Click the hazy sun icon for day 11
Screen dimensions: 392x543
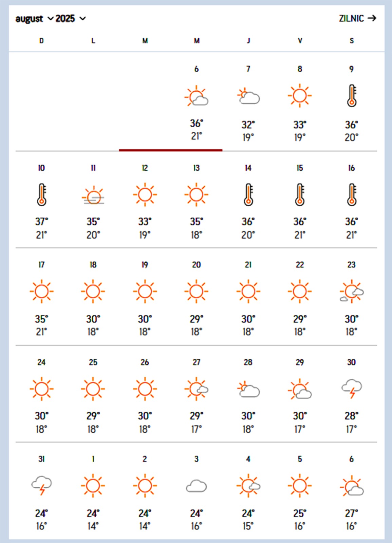93,195
